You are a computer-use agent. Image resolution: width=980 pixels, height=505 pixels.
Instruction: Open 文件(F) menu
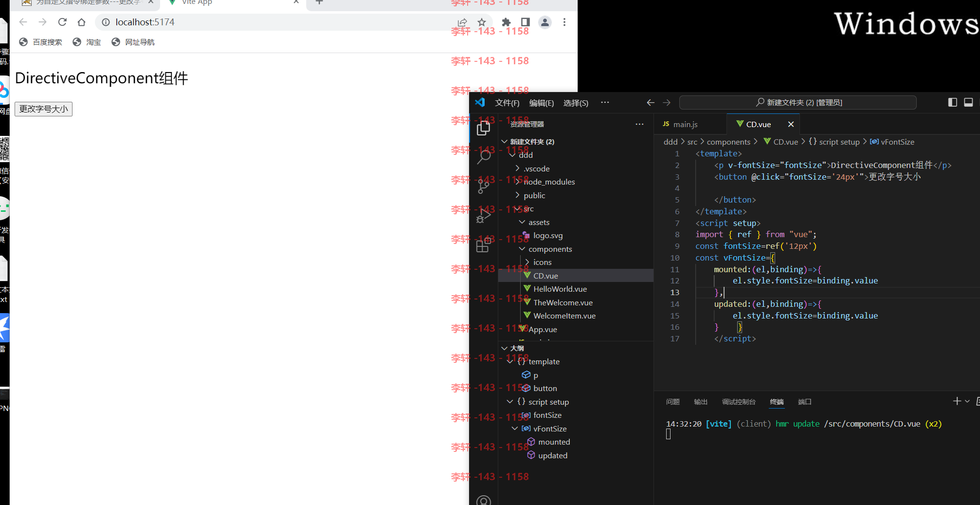(507, 103)
